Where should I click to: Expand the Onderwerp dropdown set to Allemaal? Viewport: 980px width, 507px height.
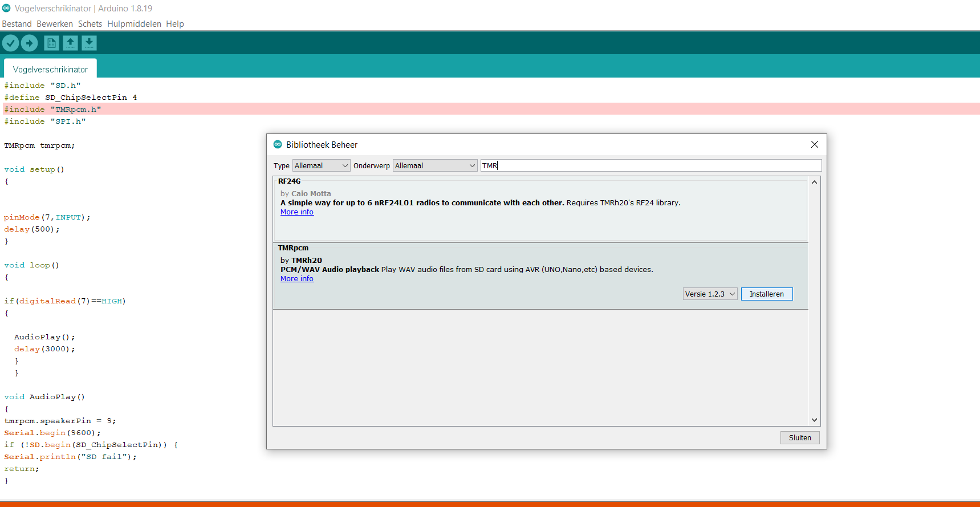click(435, 165)
